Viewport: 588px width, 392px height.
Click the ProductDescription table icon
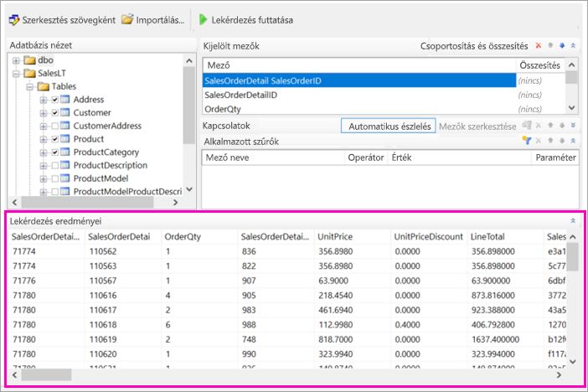pyautogui.click(x=64, y=165)
